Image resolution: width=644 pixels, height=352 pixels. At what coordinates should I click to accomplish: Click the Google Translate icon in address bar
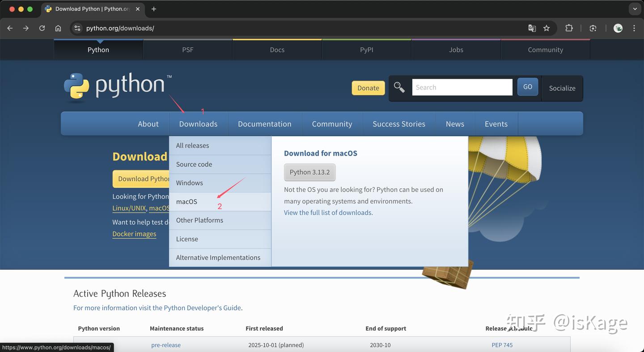coord(532,28)
